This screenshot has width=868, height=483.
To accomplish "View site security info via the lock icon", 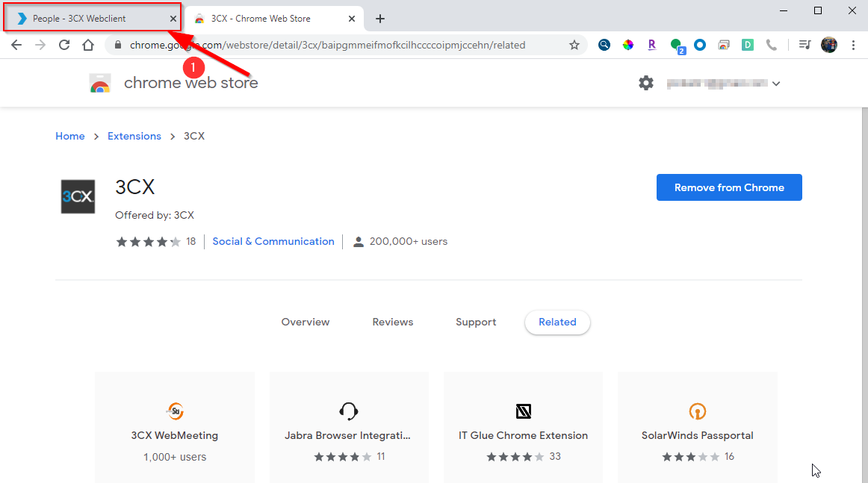I will tap(117, 45).
